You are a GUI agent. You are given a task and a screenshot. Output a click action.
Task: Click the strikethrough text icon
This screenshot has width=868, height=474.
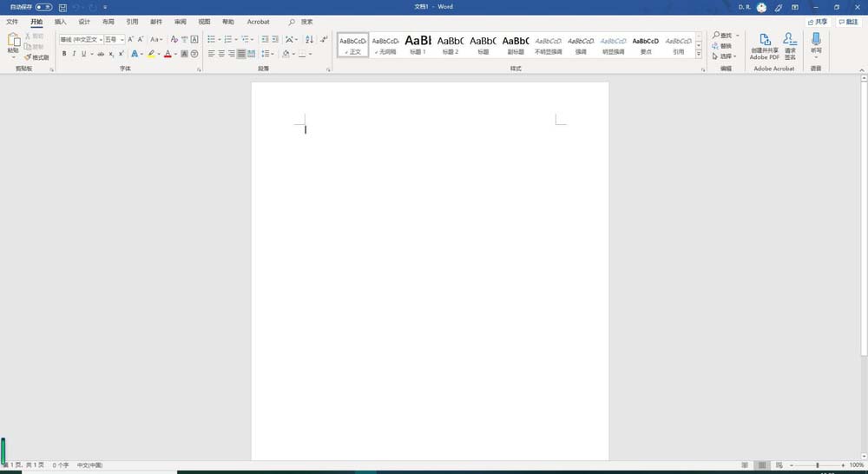click(x=101, y=54)
